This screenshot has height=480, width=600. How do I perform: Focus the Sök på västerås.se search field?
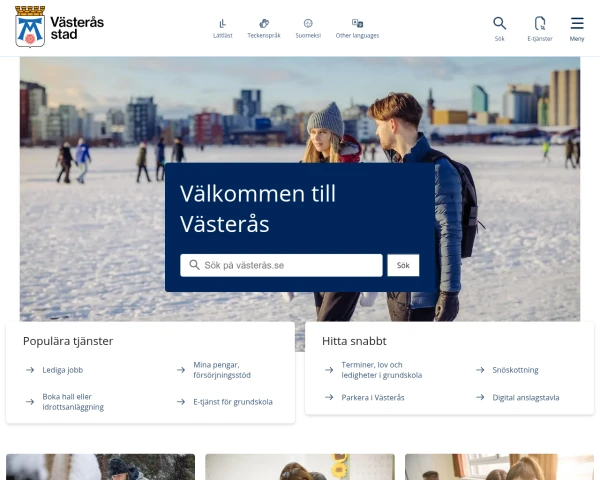click(281, 265)
